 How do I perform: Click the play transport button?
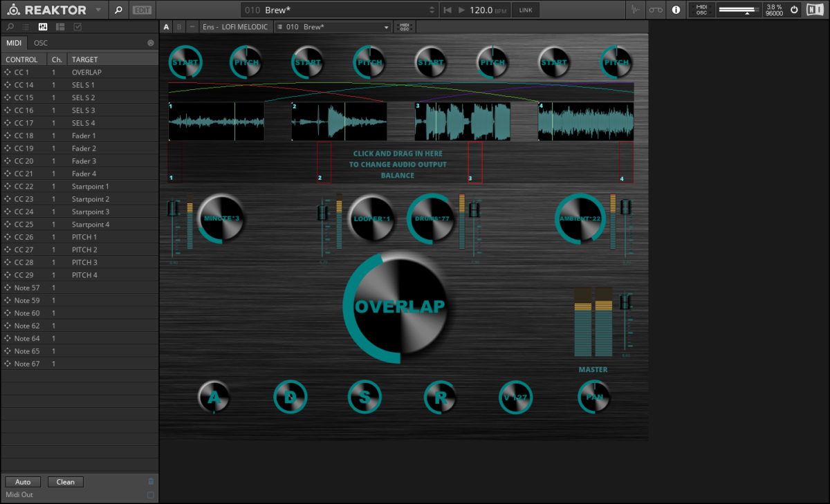461,10
